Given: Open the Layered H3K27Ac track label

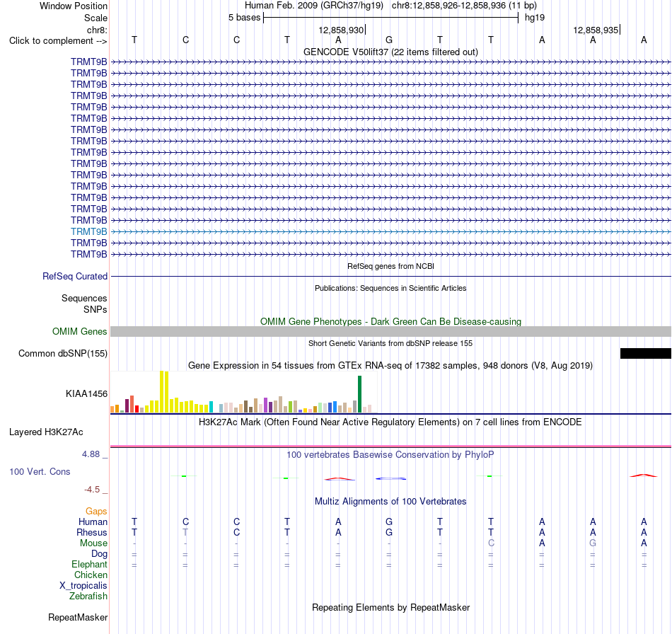Looking at the screenshot, I should [46, 432].
